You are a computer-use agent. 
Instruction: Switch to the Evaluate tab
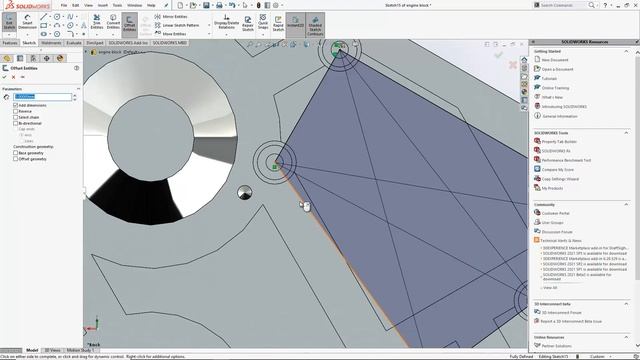tap(74, 43)
